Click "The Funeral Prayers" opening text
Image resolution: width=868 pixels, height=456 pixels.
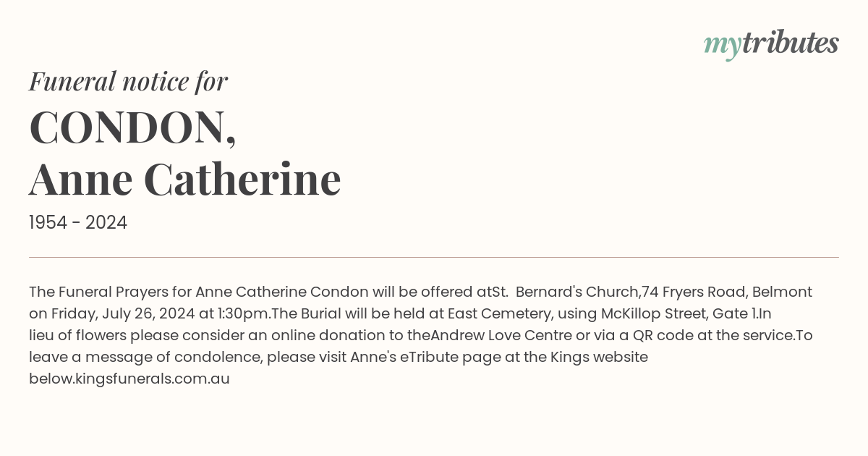tap(98, 292)
